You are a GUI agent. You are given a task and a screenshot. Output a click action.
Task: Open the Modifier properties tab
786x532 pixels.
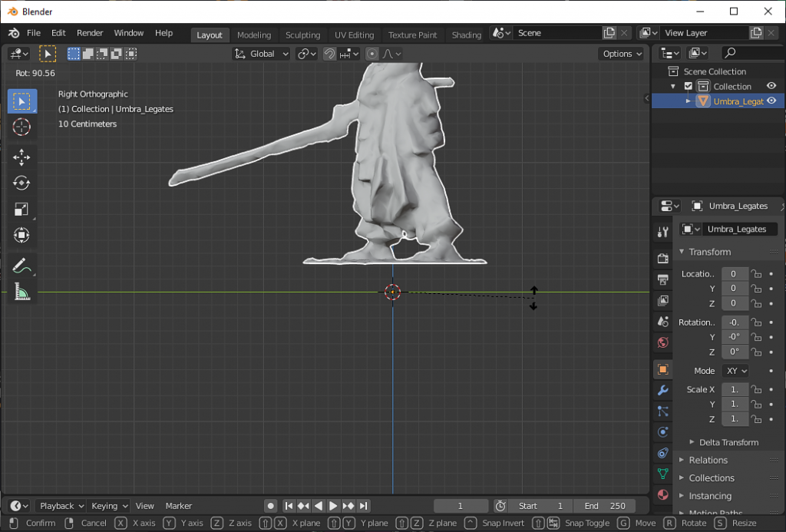[x=662, y=390]
